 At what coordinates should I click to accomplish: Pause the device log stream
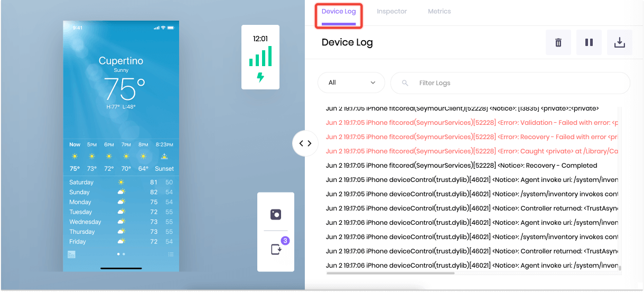pos(589,43)
